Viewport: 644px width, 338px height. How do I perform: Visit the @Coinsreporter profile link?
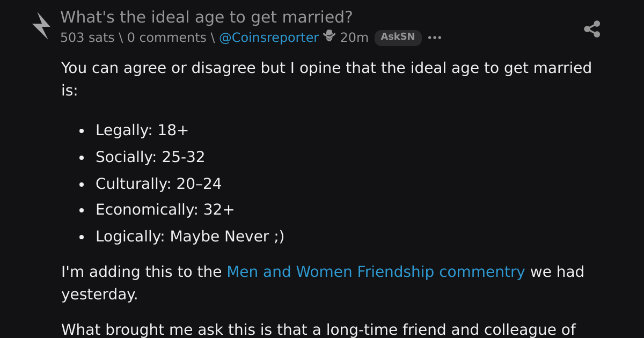[269, 38]
